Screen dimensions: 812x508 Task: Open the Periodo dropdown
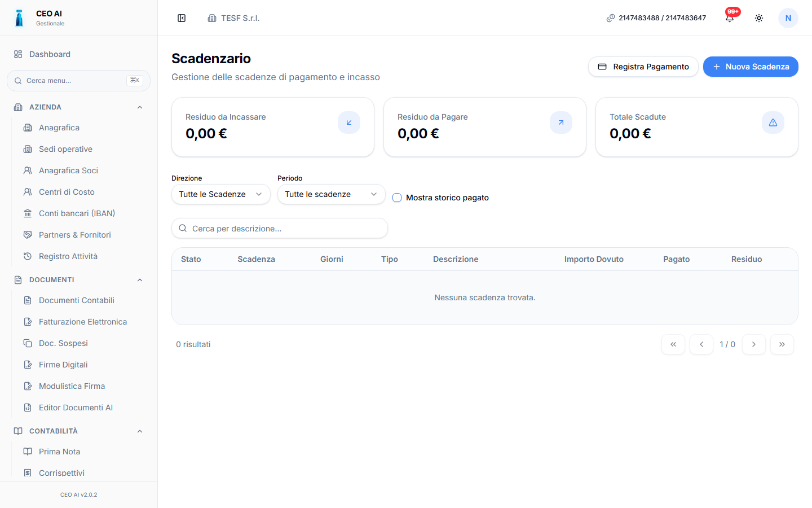point(332,194)
